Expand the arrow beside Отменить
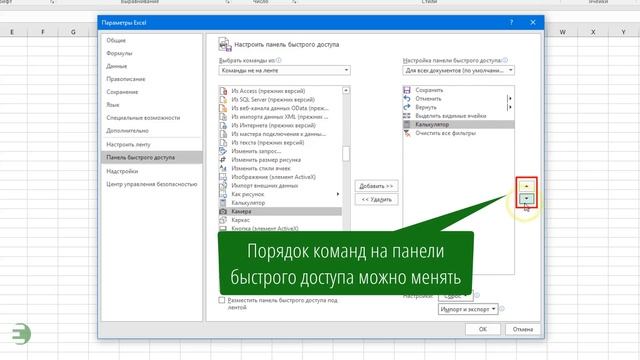Image resolution: width=640 pixels, height=360 pixels. [510, 98]
